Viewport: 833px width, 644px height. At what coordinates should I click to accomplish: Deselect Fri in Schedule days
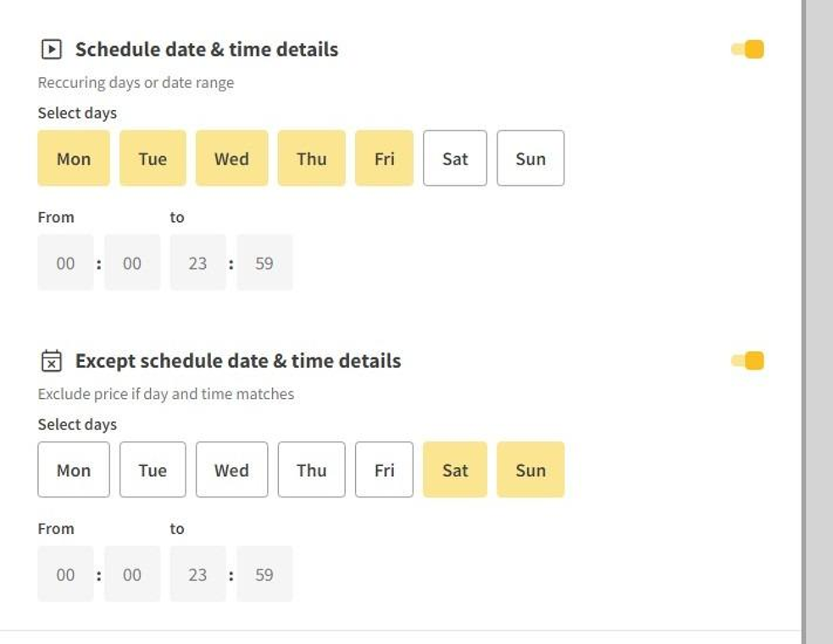coord(384,158)
